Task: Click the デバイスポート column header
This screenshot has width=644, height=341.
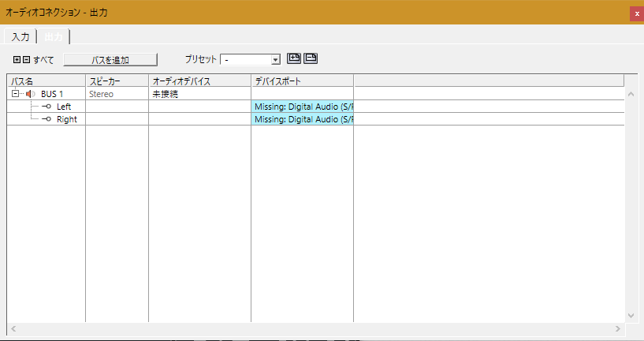Action: point(302,81)
